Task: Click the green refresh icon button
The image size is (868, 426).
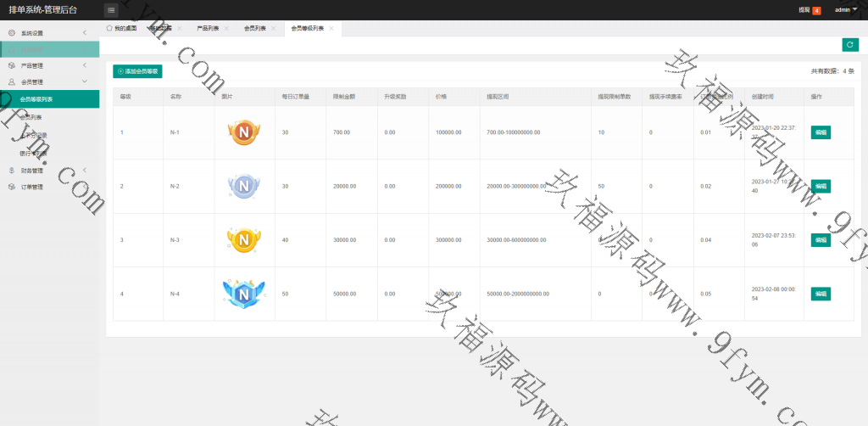Action: [849, 44]
